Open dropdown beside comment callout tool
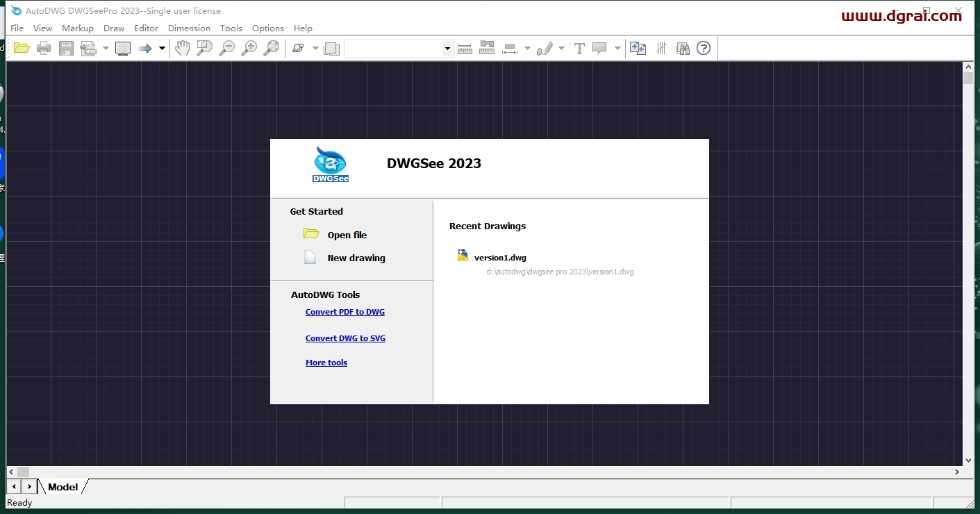This screenshot has height=514, width=980. click(x=617, y=48)
